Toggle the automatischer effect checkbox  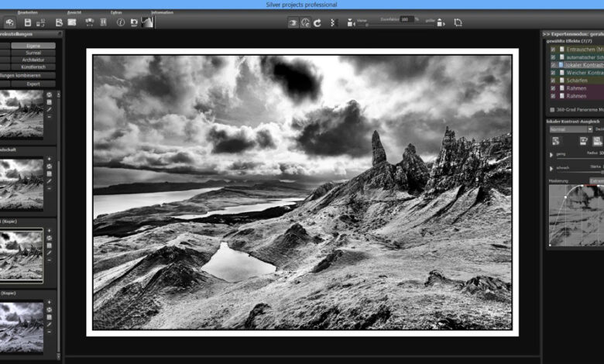(553, 57)
